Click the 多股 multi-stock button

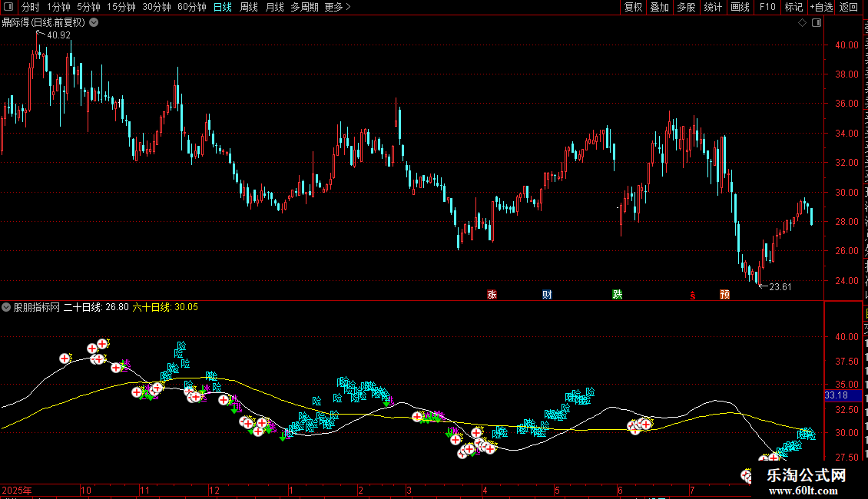coord(686,7)
